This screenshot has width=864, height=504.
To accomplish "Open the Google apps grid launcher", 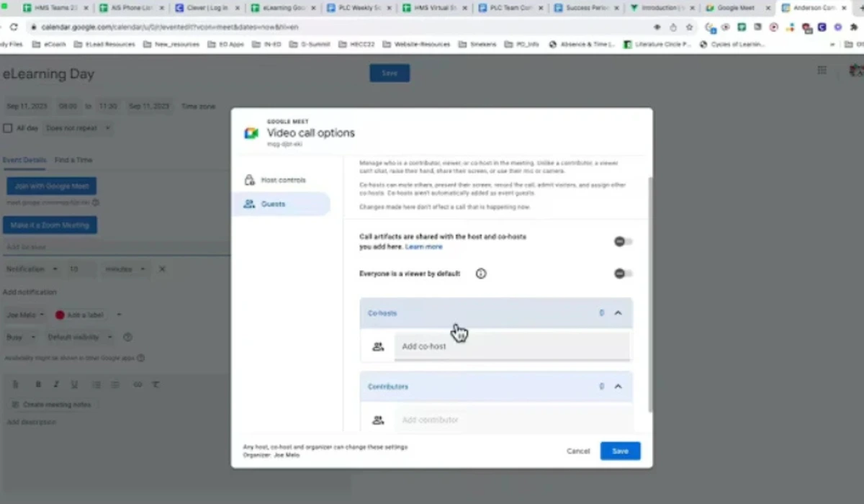I will click(x=822, y=70).
